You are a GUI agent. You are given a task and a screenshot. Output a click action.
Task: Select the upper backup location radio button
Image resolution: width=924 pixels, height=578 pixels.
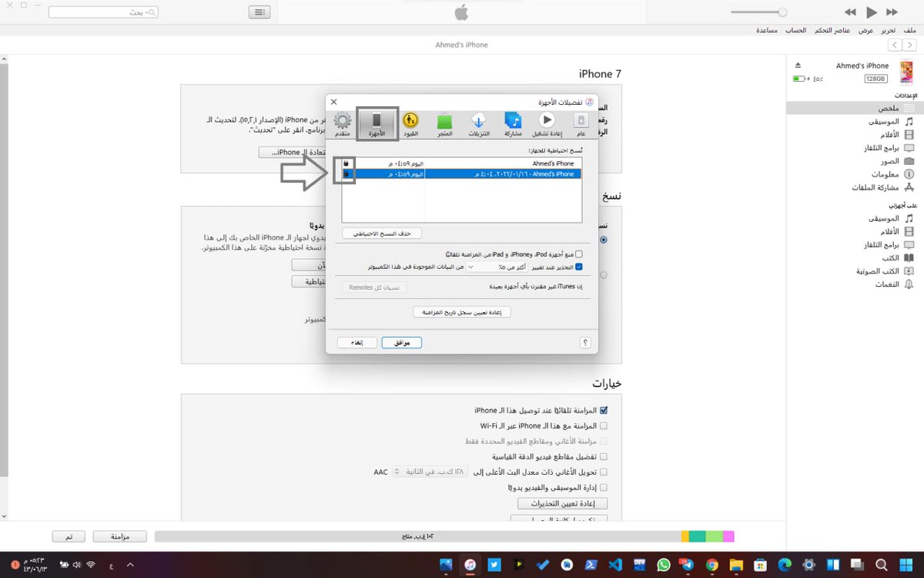(x=604, y=240)
